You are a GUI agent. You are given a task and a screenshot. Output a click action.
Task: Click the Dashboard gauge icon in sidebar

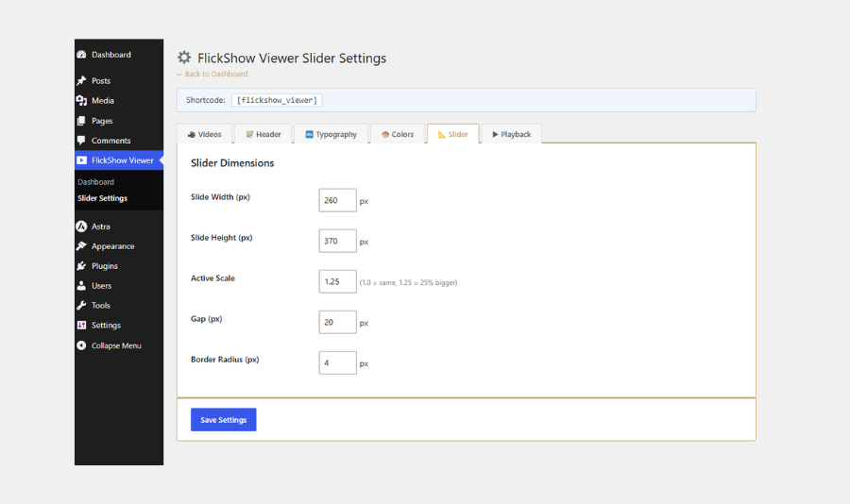[x=81, y=55]
